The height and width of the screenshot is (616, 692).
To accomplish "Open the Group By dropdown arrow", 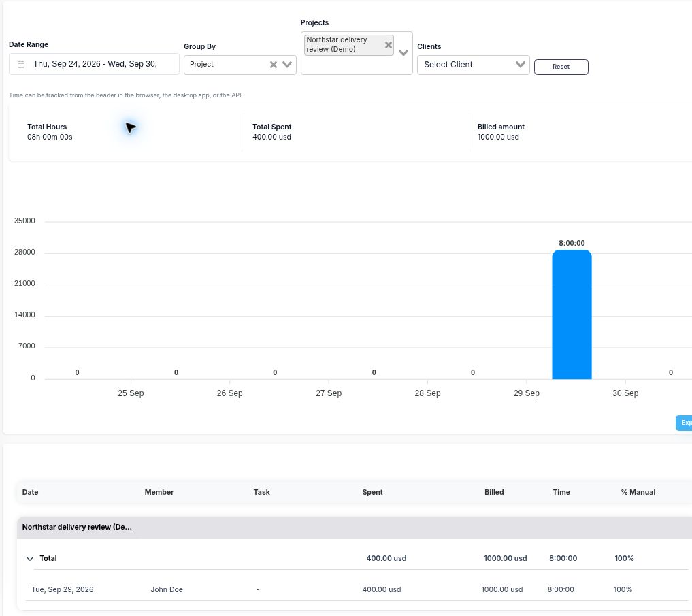I will click(x=287, y=65).
